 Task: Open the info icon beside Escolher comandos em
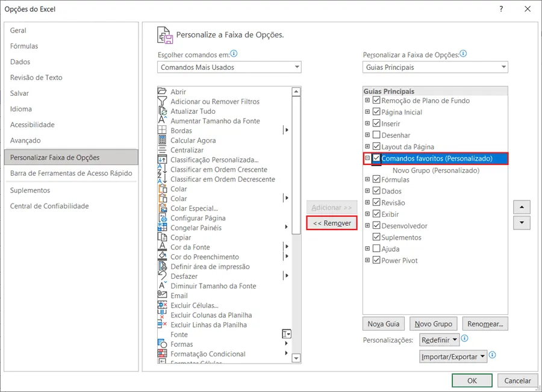pos(234,54)
